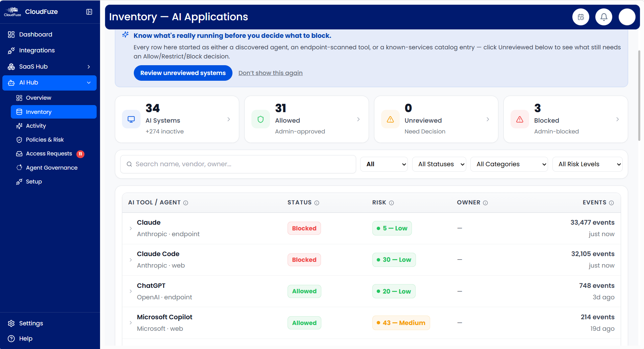This screenshot has height=349, width=644.
Task: Open the All Risk Levels dropdown
Action: pyautogui.click(x=587, y=164)
